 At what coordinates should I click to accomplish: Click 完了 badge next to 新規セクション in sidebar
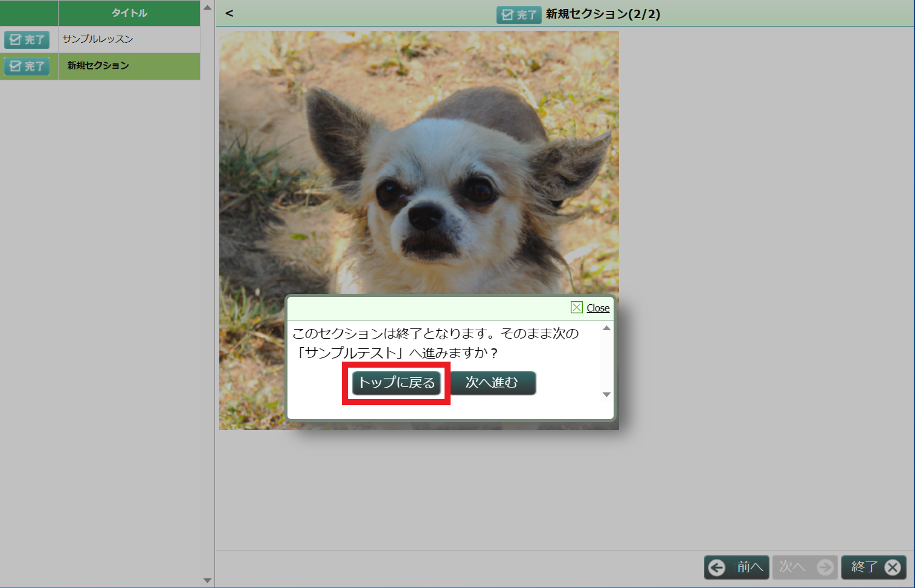[27, 66]
